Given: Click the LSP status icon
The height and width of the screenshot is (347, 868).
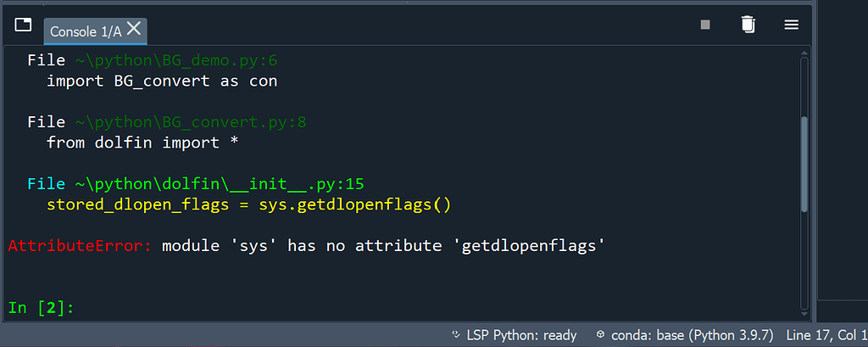Looking at the screenshot, I should tap(456, 335).
